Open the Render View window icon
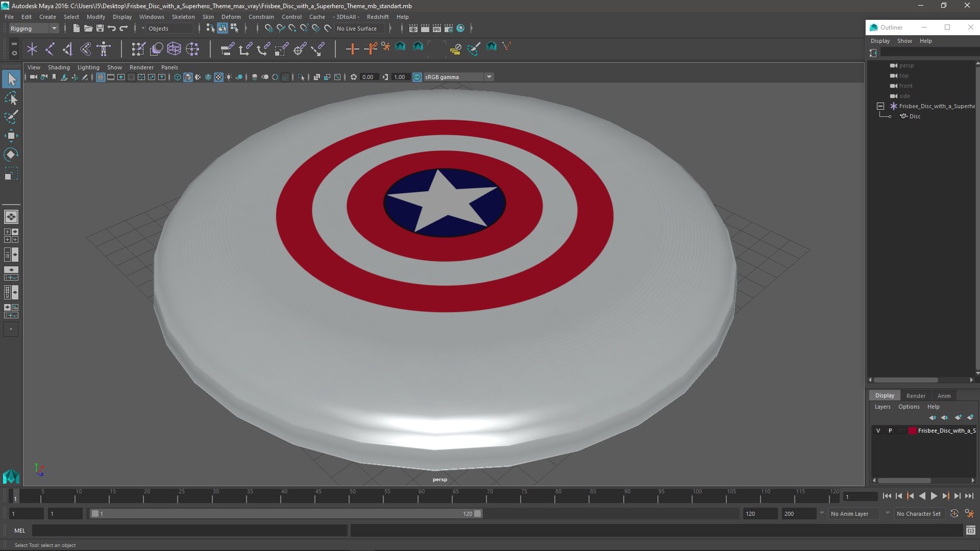980x551 pixels. pyautogui.click(x=413, y=29)
